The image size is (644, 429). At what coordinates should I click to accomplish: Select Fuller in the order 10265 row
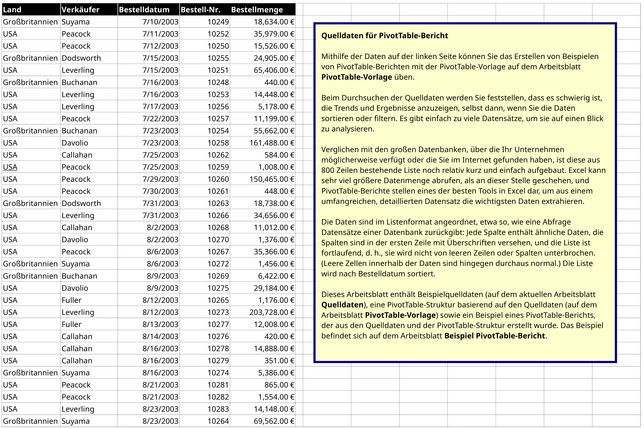(x=89, y=300)
